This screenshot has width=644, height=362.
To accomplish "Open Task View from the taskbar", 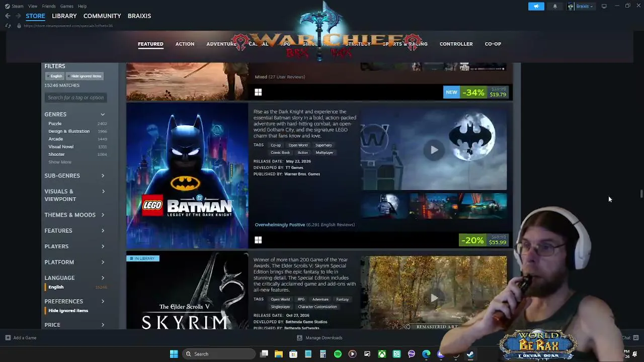I will pyautogui.click(x=264, y=354).
